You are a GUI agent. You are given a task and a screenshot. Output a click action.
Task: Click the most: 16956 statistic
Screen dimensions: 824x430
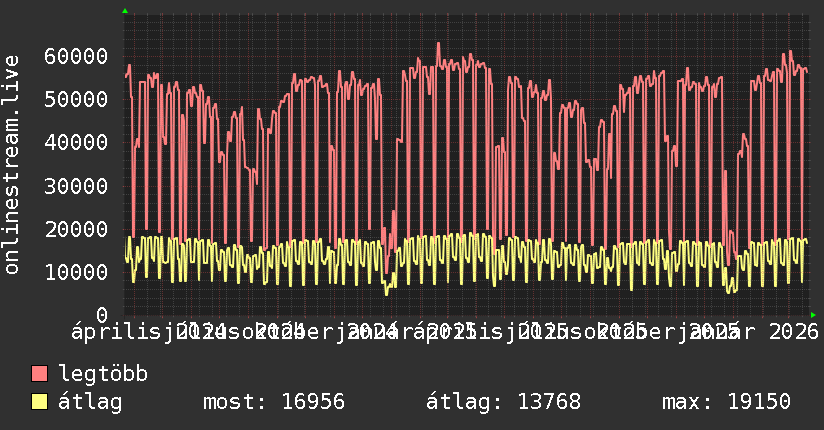point(273,402)
